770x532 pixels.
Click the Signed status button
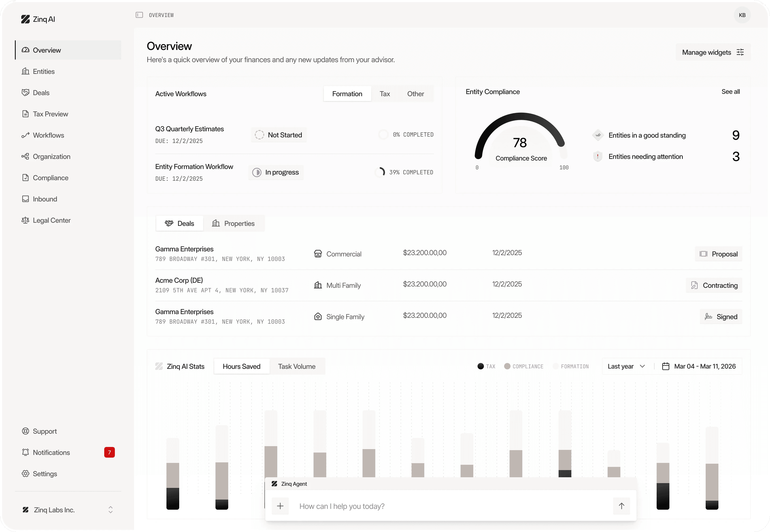pyautogui.click(x=721, y=317)
